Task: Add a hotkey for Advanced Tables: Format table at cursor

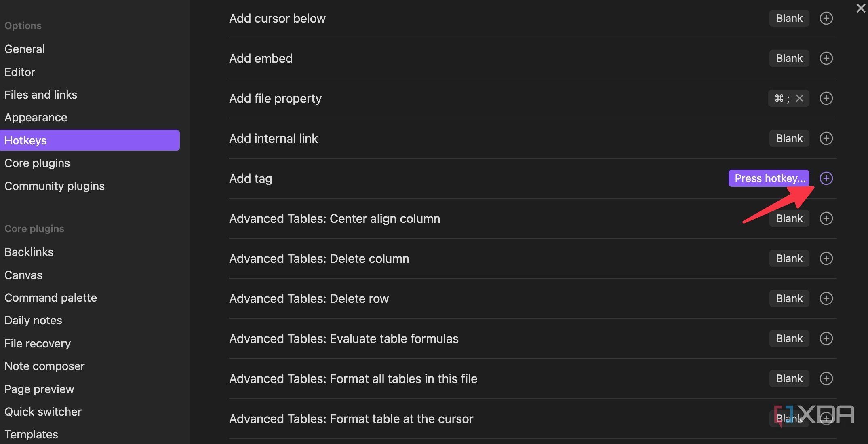Action: click(x=826, y=419)
